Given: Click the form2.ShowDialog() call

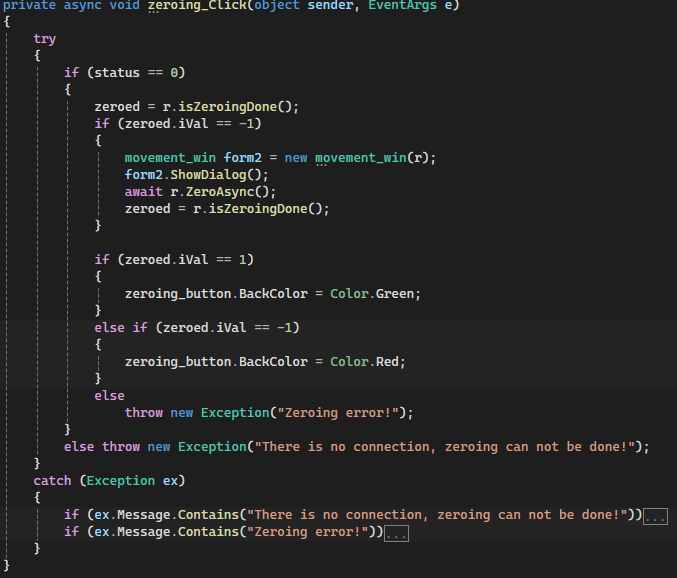Looking at the screenshot, I should (196, 175).
